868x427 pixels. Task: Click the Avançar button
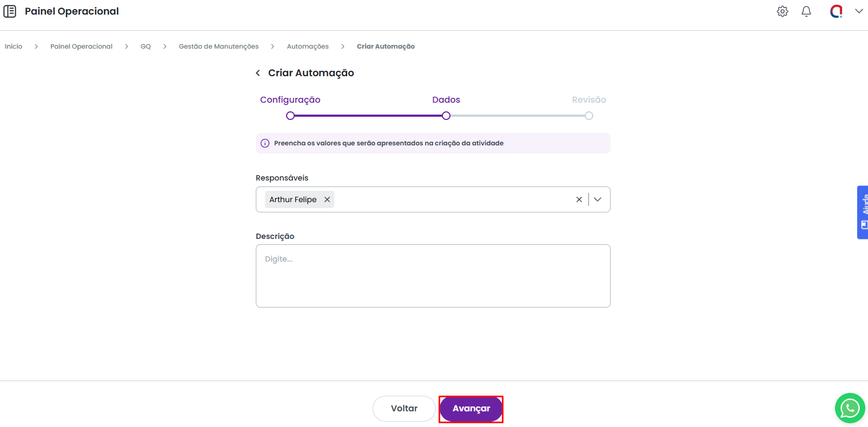[471, 409]
